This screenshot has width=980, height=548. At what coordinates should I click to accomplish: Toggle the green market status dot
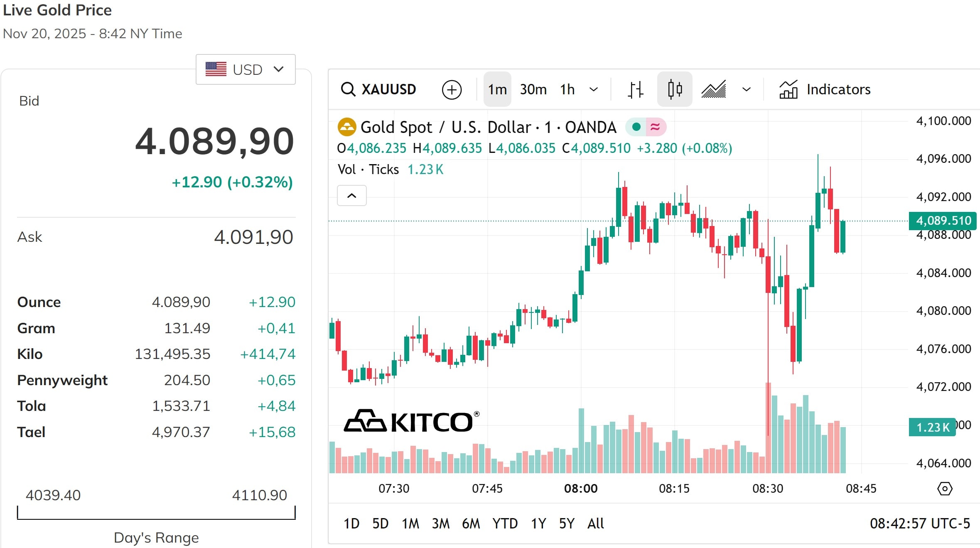[x=636, y=127]
